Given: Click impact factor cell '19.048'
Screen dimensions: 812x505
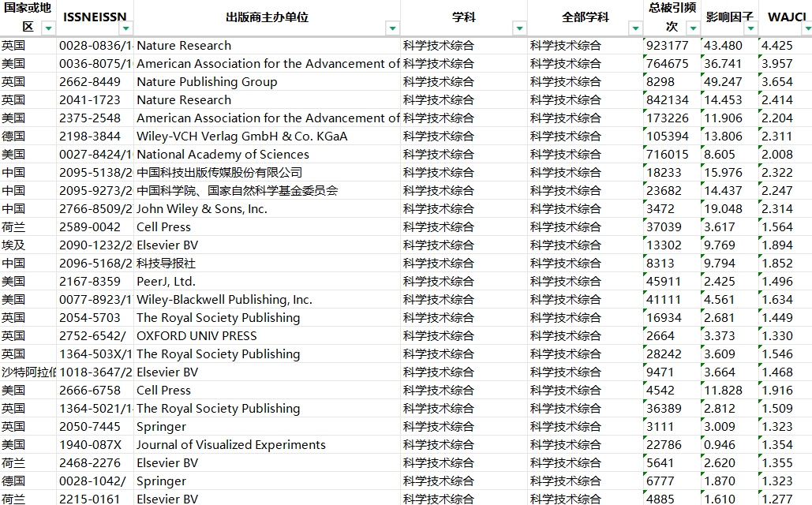Looking at the screenshot, I should [x=730, y=209].
